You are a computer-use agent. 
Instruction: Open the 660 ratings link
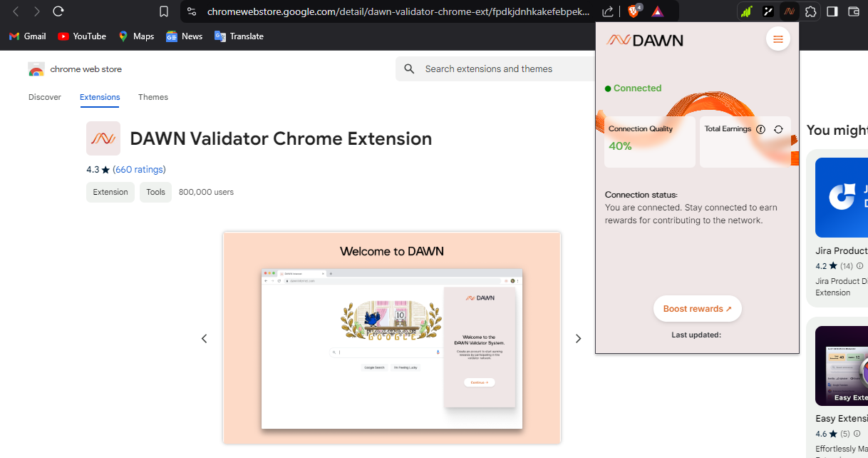[x=139, y=170]
